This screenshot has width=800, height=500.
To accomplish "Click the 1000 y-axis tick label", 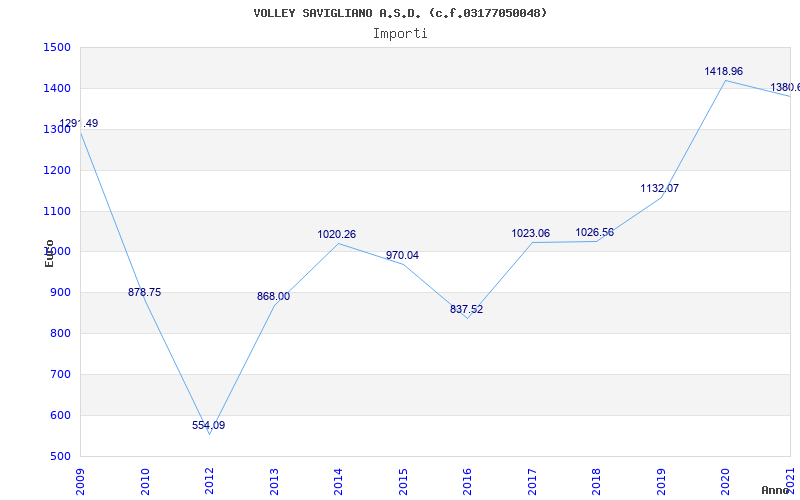I will pos(57,252).
